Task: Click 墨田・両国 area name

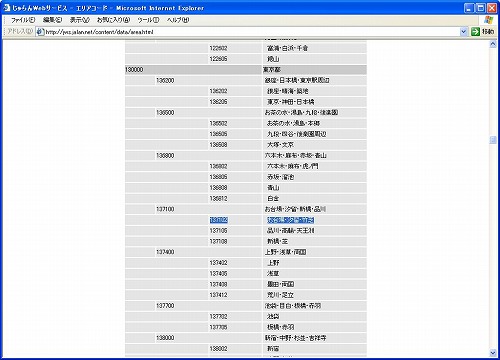Action: [x=280, y=284]
